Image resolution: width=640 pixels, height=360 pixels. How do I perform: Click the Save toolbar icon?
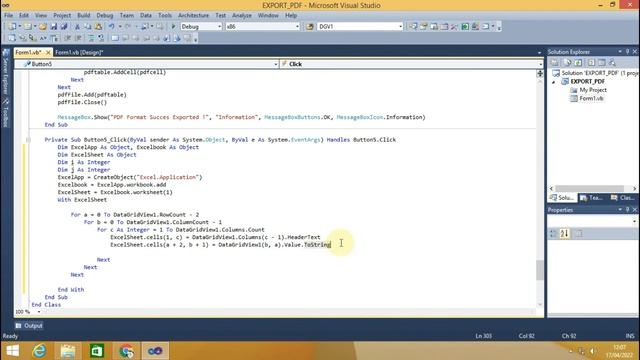(x=53, y=27)
